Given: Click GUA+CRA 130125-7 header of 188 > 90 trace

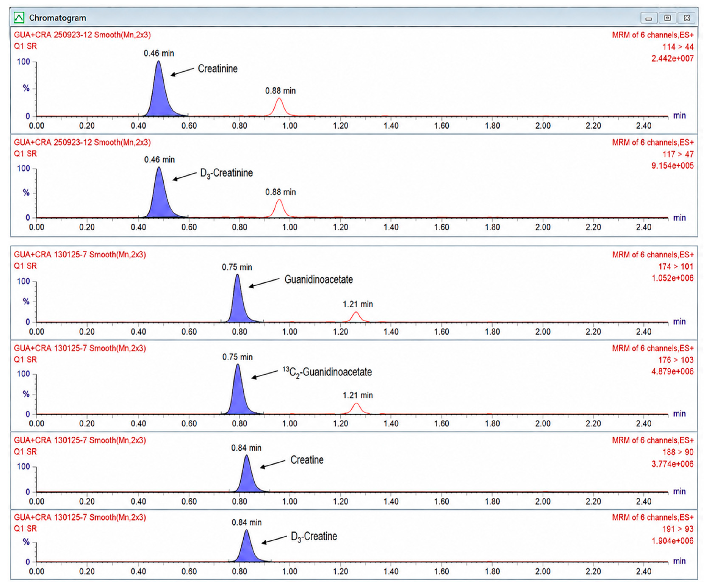Looking at the screenshot, I should click(x=80, y=440).
